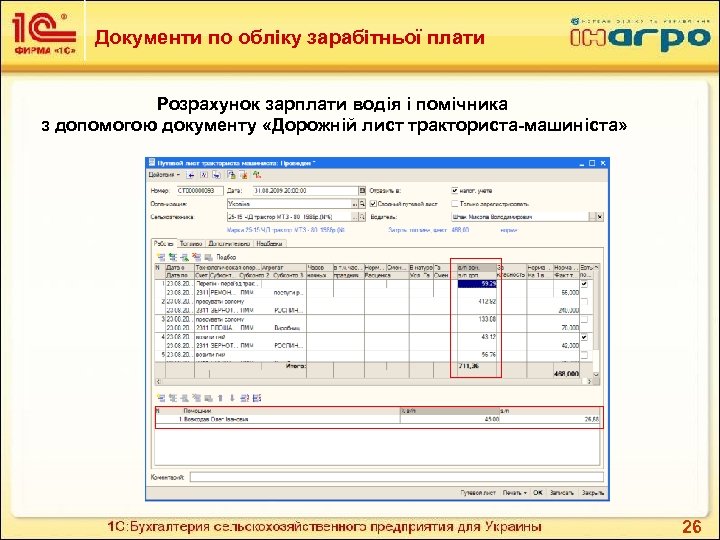The image size is (720, 540).
Task: Click the Комментарий input field
Action: 397,477
